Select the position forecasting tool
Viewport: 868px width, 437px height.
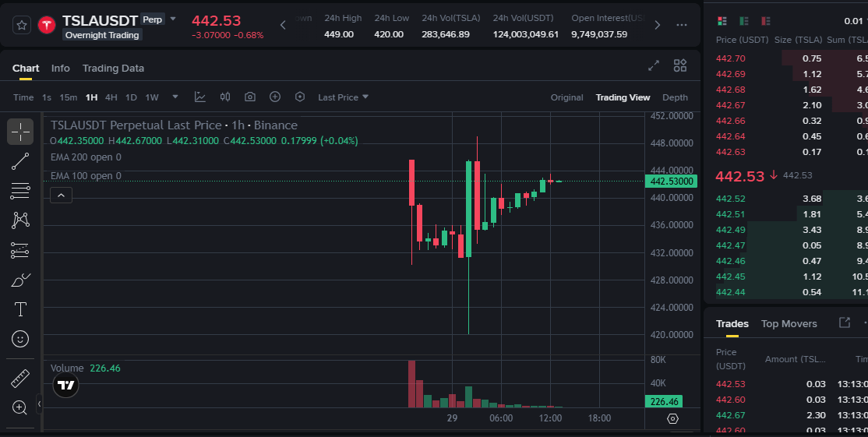pyautogui.click(x=20, y=250)
